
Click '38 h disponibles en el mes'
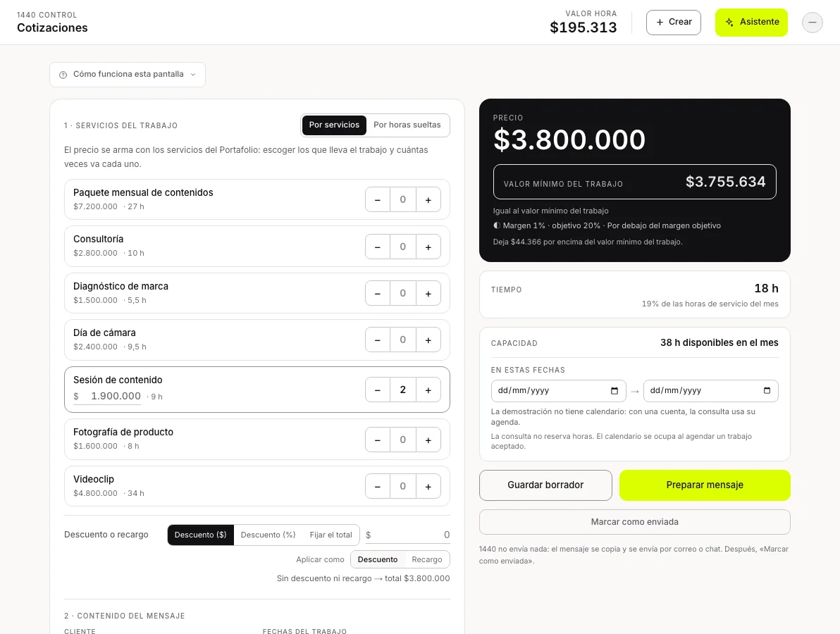tap(719, 342)
